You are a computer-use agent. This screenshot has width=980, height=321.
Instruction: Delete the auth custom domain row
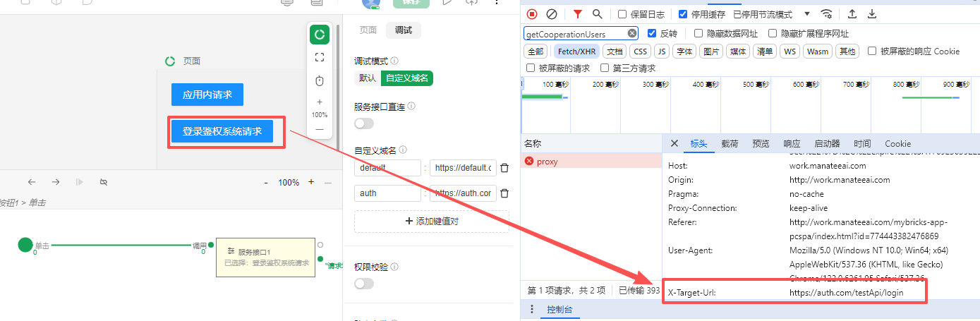pyautogui.click(x=504, y=193)
